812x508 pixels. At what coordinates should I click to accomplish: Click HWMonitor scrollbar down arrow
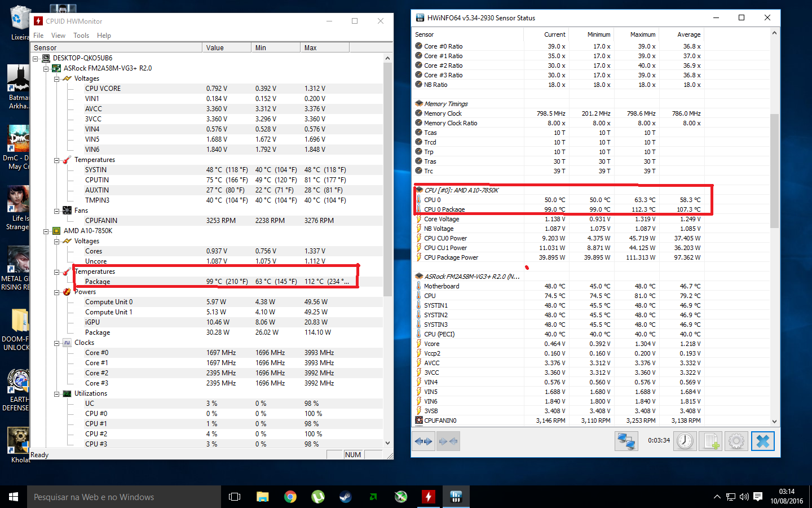(x=387, y=443)
